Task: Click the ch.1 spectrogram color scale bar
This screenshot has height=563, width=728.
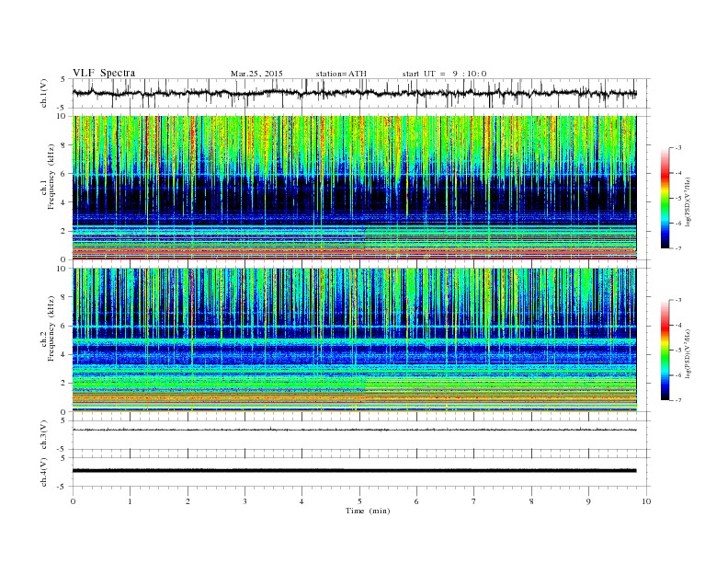Action: [x=665, y=198]
